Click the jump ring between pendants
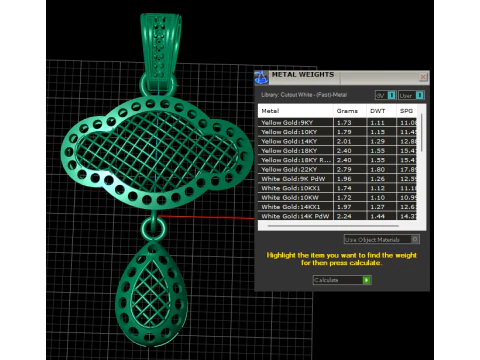This screenshot has width=480, height=360. coord(153,228)
